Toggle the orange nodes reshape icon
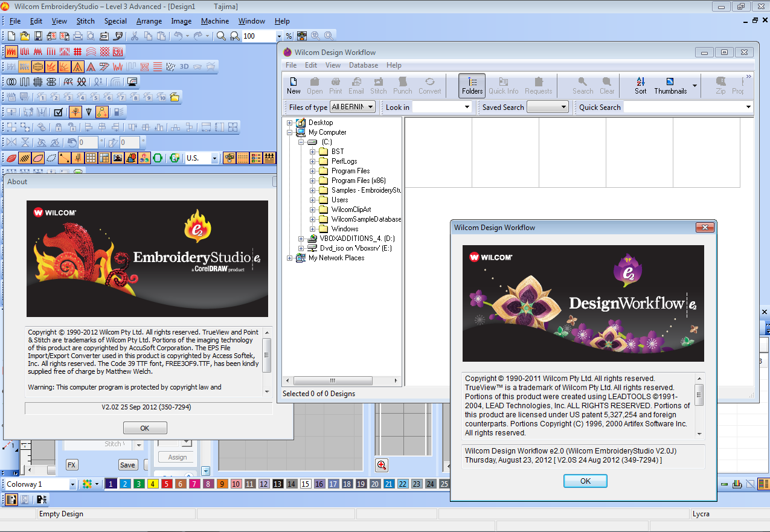Image resolution: width=770 pixels, height=532 pixels. click(102, 112)
